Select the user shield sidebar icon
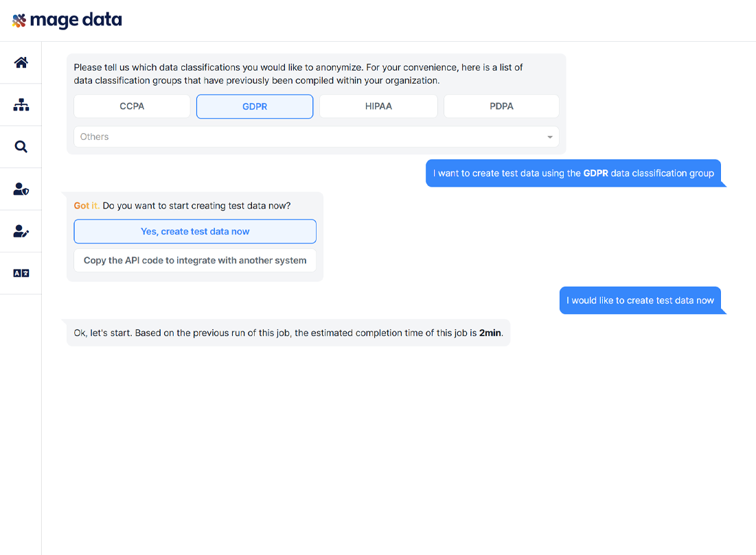Viewport: 756px width, 555px height. tap(21, 189)
